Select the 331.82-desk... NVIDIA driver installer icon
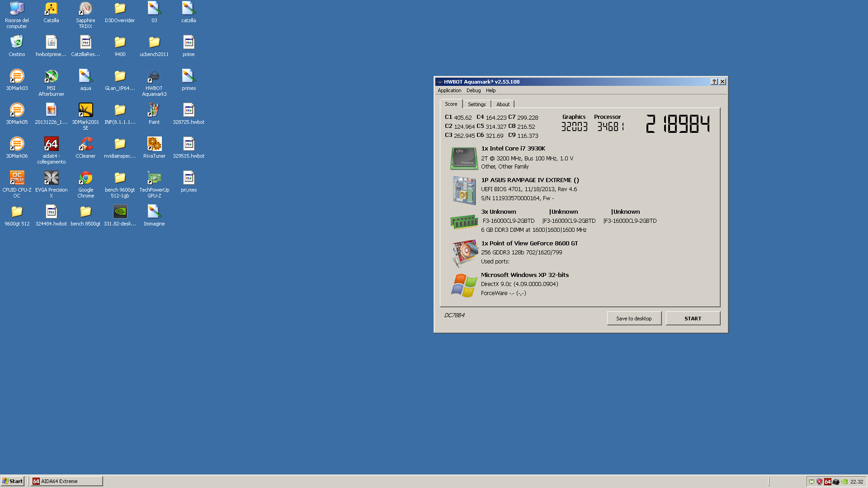Screen dimensions: 868x488 click(x=120, y=215)
